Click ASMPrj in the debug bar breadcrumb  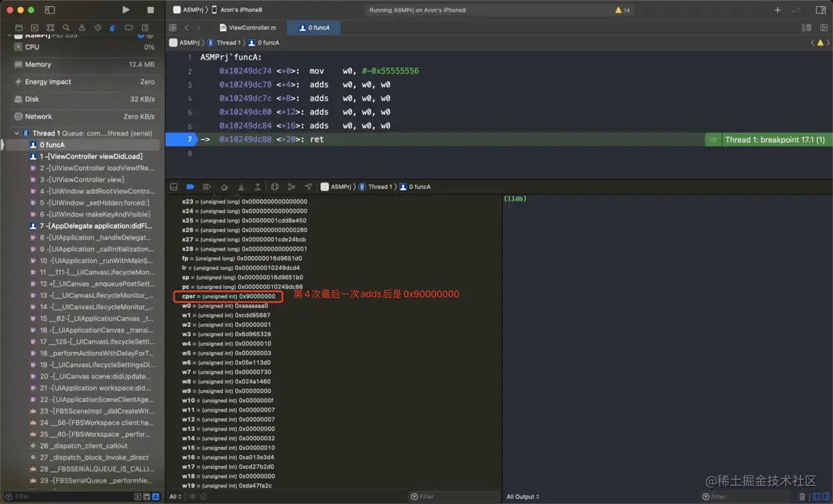336,187
